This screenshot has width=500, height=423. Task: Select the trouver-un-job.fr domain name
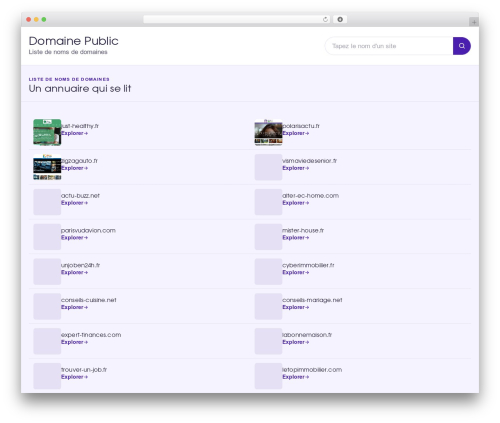(x=84, y=370)
